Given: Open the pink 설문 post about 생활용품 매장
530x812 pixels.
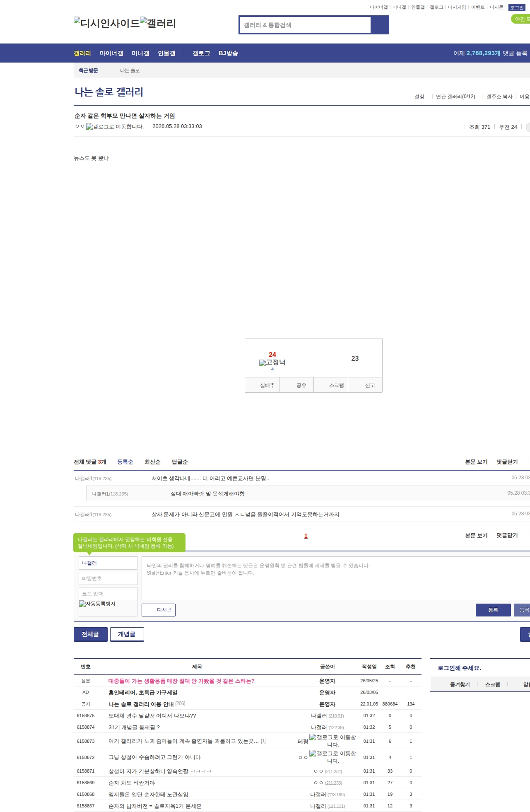Looking at the screenshot, I should [x=181, y=681].
